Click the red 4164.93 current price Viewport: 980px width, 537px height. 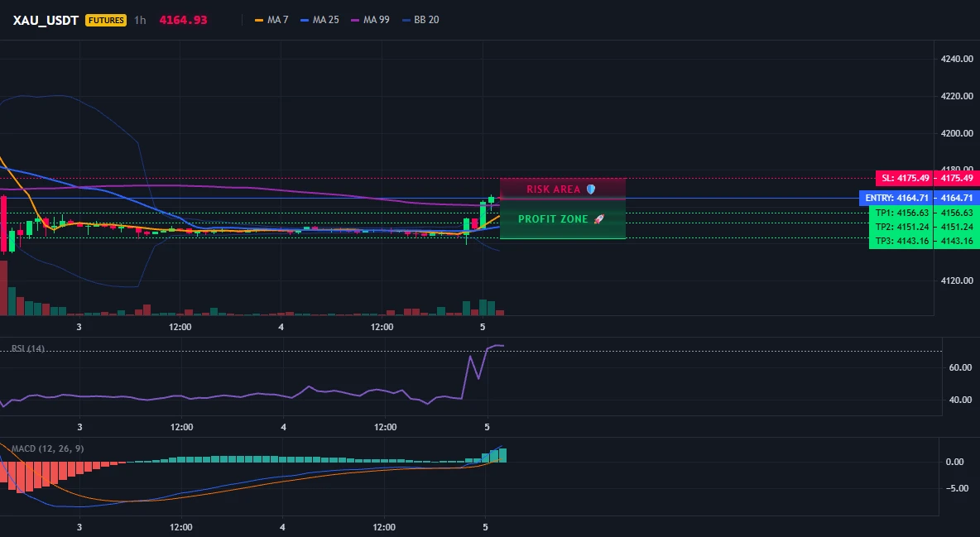[x=183, y=20]
